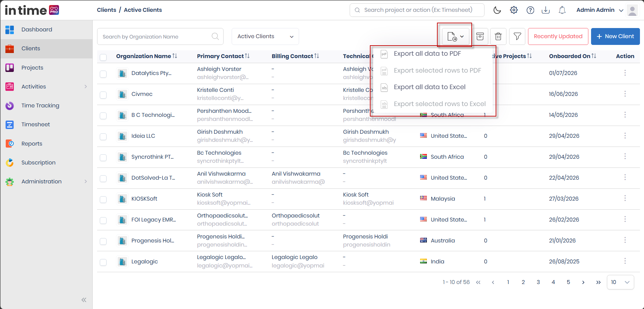Viewport: 644px width, 309px height.
Task: Open the filter funnel icon
Action: tap(517, 36)
